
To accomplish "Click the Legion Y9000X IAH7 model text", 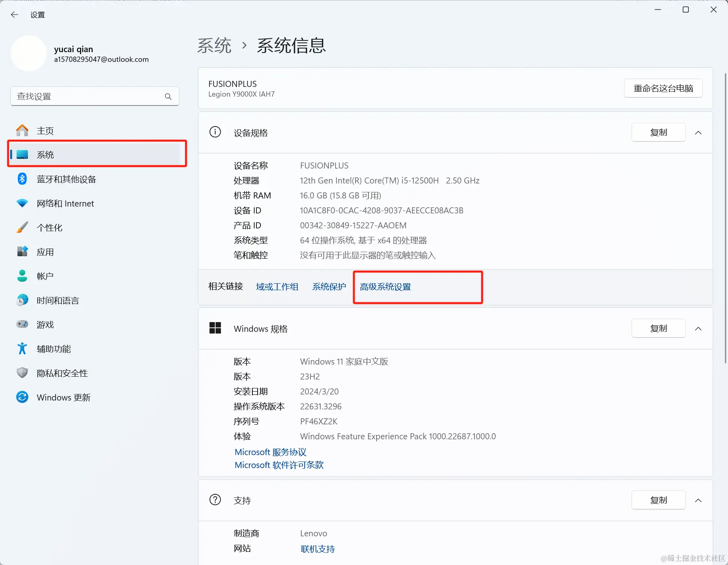I will tap(241, 94).
